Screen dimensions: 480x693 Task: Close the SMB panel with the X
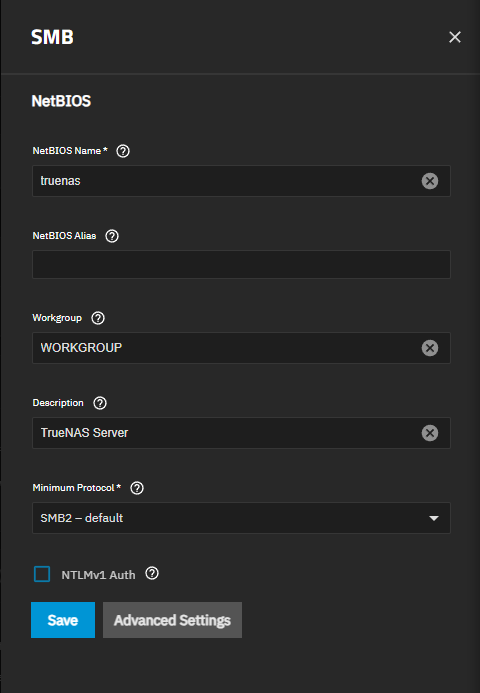pos(455,37)
